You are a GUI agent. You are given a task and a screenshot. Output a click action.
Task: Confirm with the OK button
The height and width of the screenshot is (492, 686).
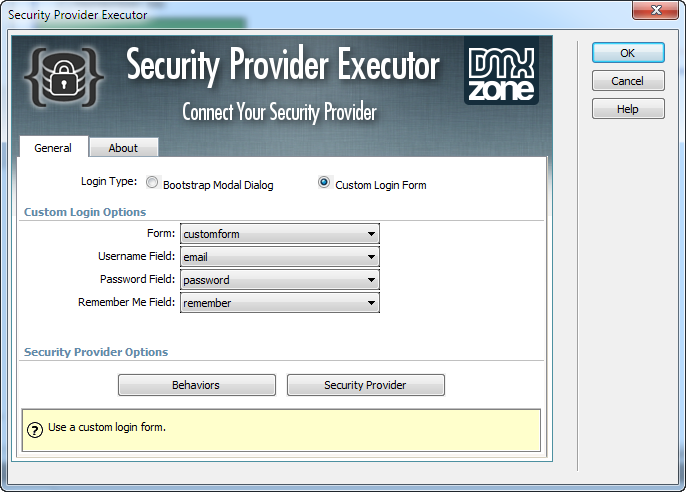point(628,53)
